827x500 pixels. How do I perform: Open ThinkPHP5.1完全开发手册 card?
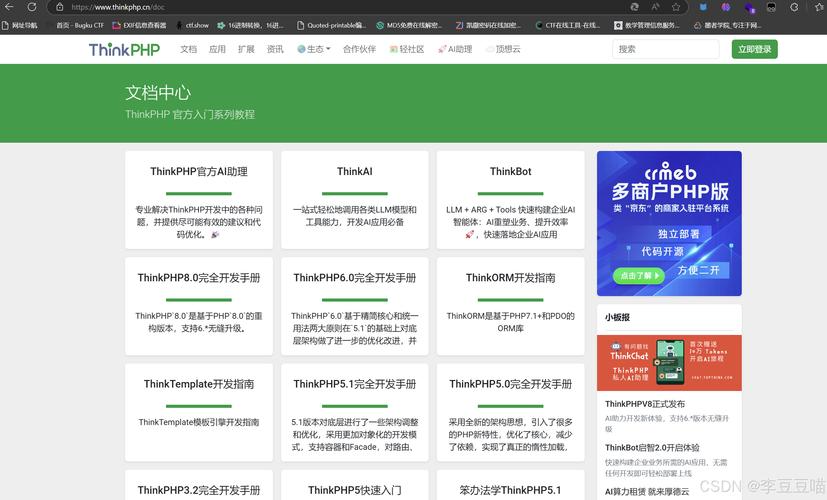355,412
